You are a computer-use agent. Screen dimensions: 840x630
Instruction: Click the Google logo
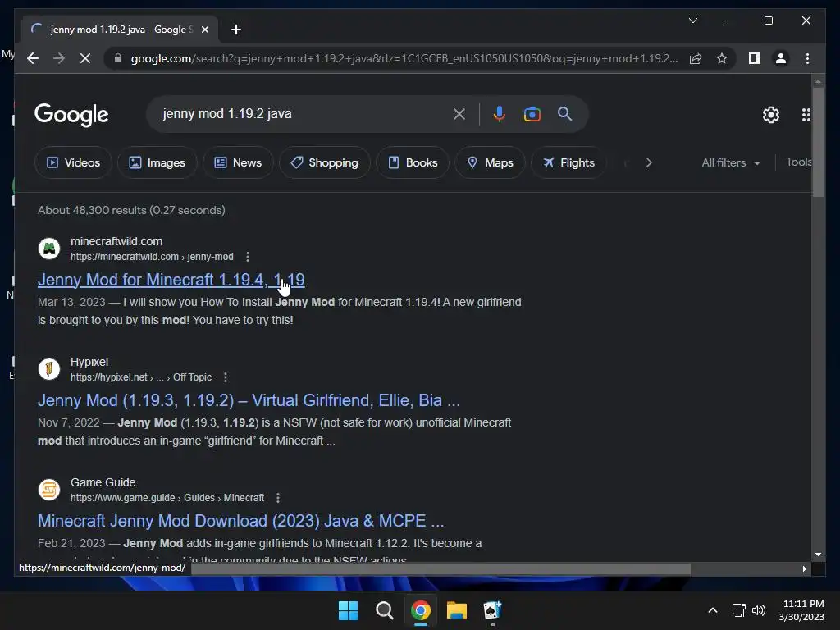click(71, 115)
